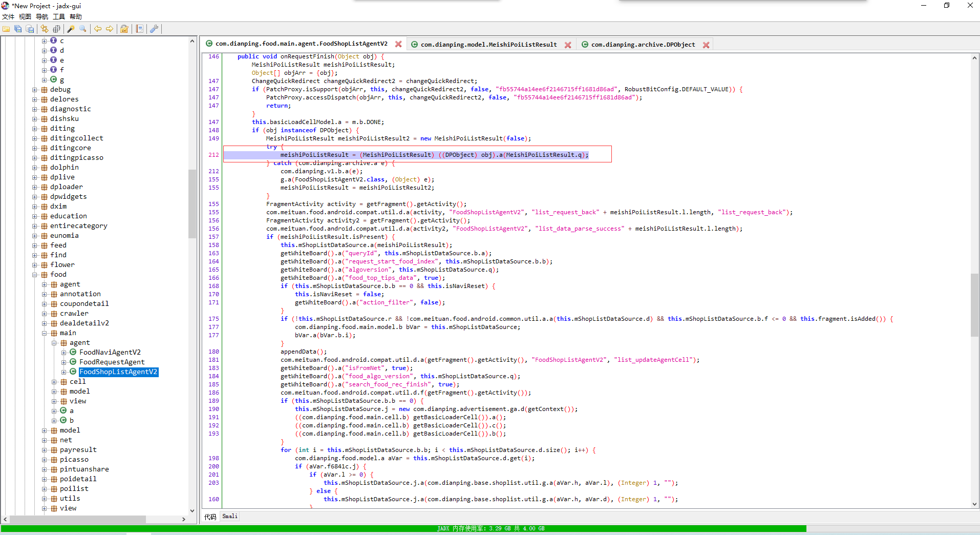Select the dealdetailv2 package in tree
The image size is (980, 535).
(84, 323)
